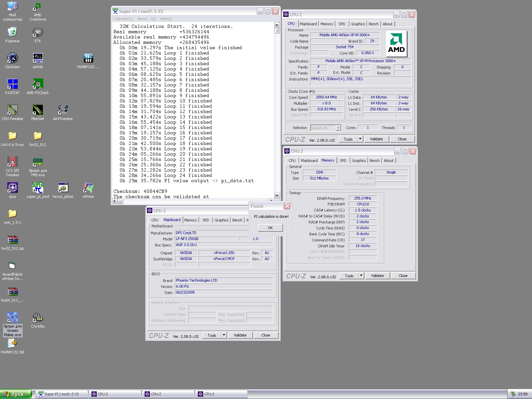This screenshot has width=532, height=399.
Task: Click the Windows Start (пуск) button
Action: (x=16, y=394)
